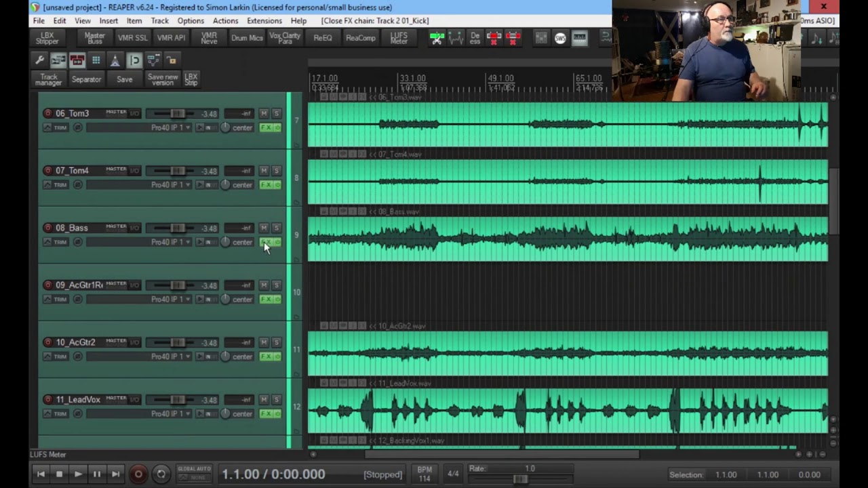The image size is (868, 488).
Task: Click the 33.1.00 timeline ruler marker
Action: [412, 79]
